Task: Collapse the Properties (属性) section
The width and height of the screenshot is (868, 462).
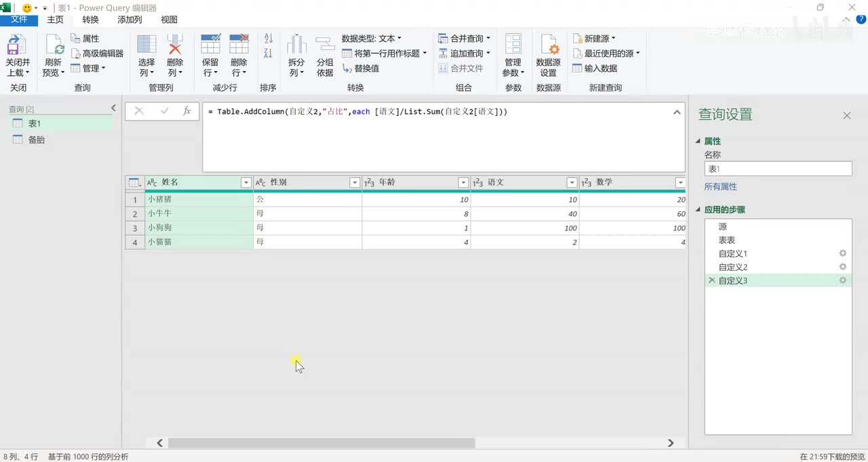Action: [x=698, y=142]
